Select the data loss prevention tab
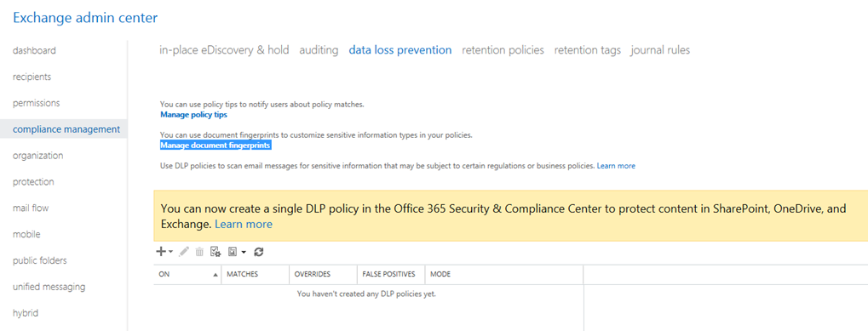The height and width of the screenshot is (331, 868). [400, 49]
